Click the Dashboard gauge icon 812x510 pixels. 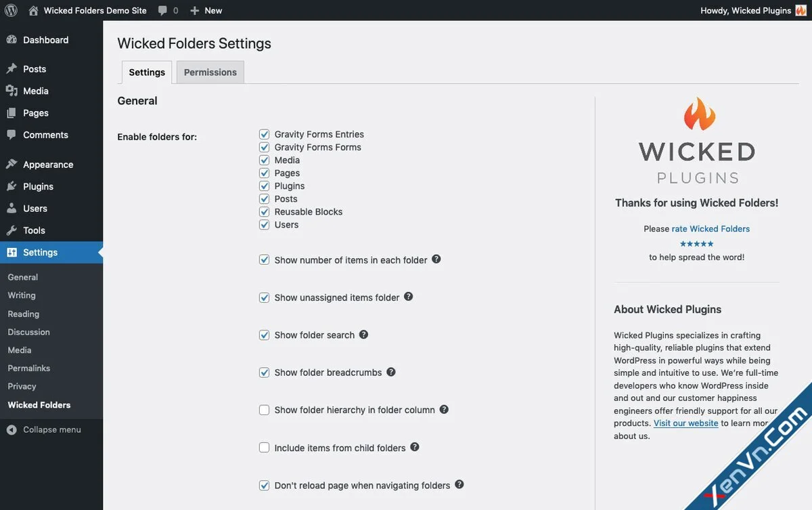[12, 40]
